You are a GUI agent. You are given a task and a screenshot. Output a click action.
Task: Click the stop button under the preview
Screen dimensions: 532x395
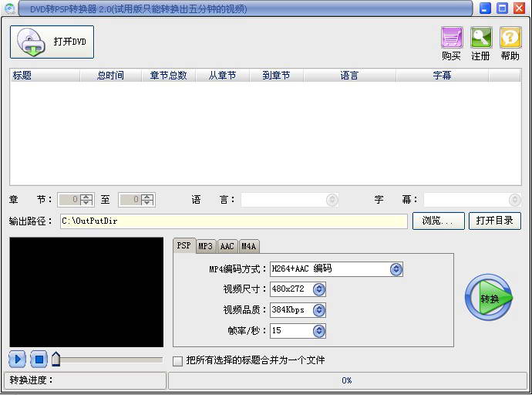click(39, 359)
